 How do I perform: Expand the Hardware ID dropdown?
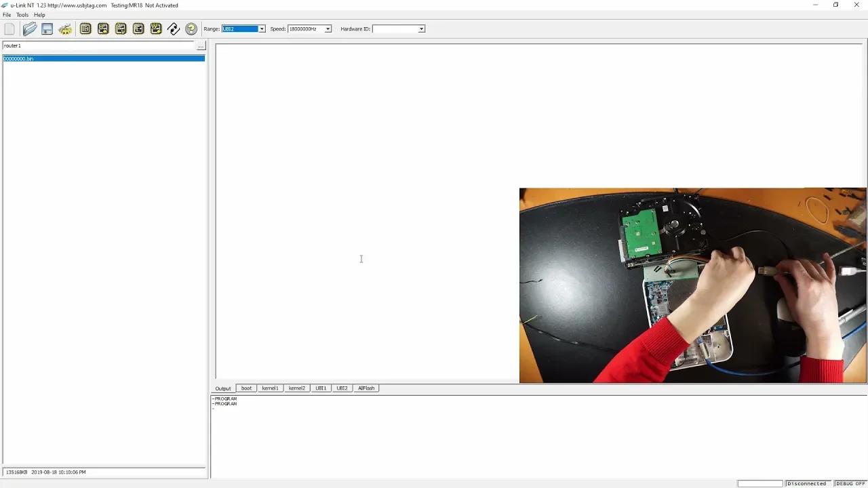point(421,28)
